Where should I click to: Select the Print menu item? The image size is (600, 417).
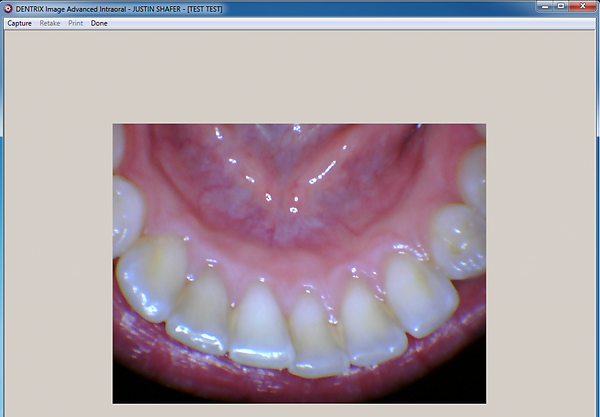click(x=75, y=23)
